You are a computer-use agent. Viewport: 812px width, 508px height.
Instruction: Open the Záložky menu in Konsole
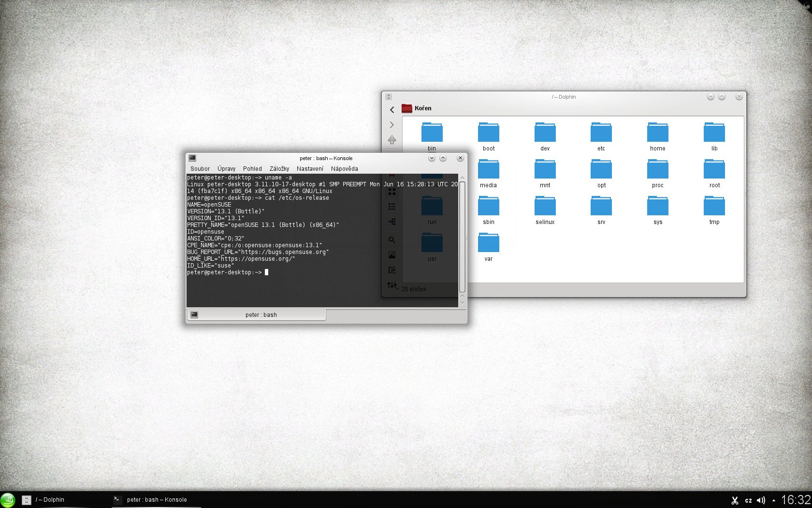[279, 169]
